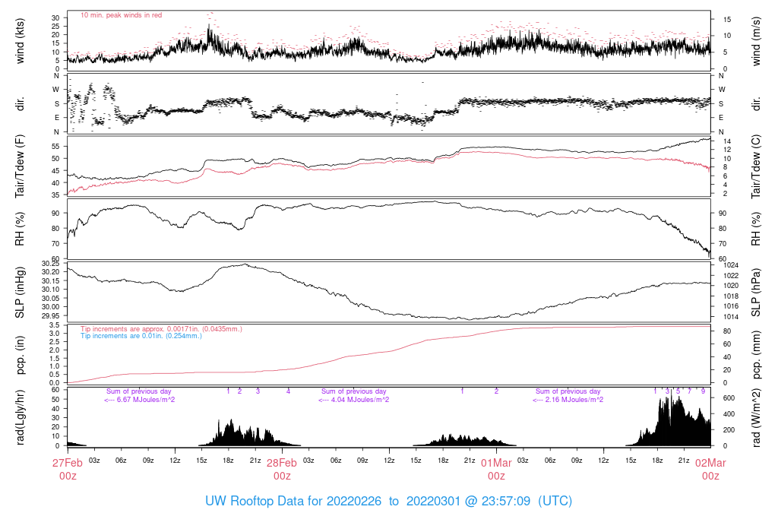This screenshot has width=778, height=532.
Task: Click the wind (m/s) right axis label
Action: [756, 41]
